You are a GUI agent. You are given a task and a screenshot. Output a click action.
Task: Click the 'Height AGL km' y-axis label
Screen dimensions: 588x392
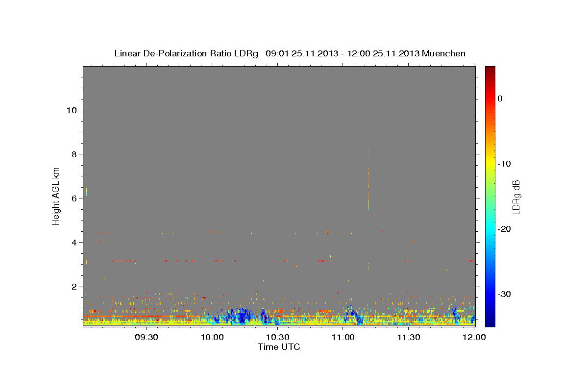56,196
